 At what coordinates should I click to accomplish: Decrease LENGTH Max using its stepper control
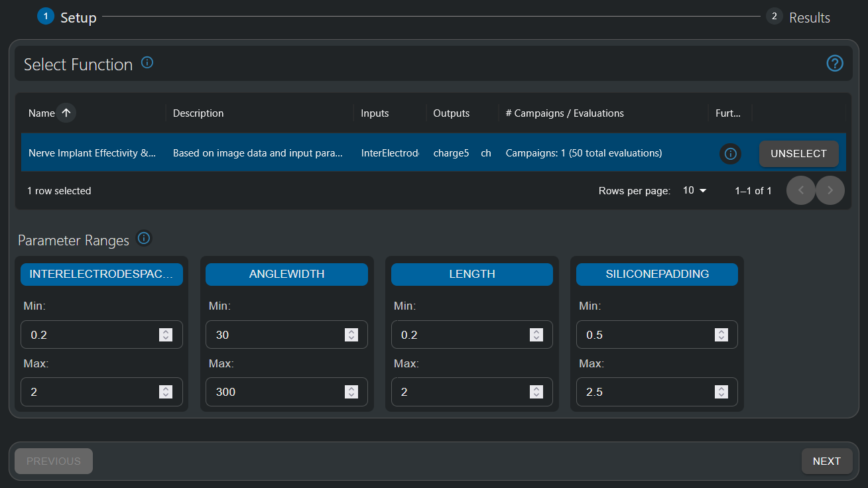click(536, 395)
